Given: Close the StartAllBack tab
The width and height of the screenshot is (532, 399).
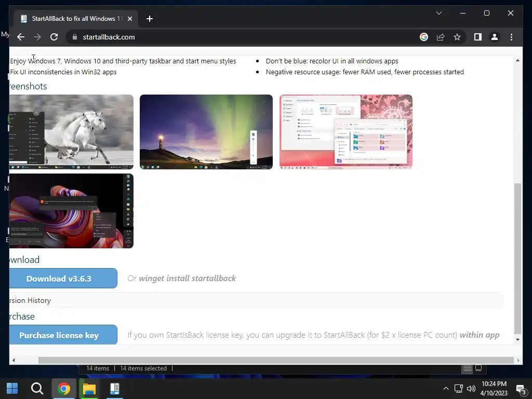Looking at the screenshot, I should click(x=129, y=19).
